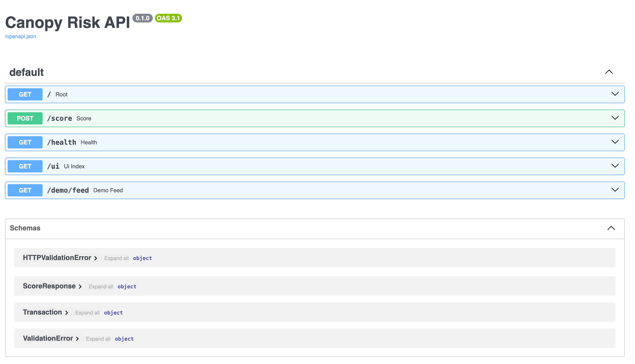This screenshot has height=364, width=635.
Task: Click the Root summary text
Action: 62,95
